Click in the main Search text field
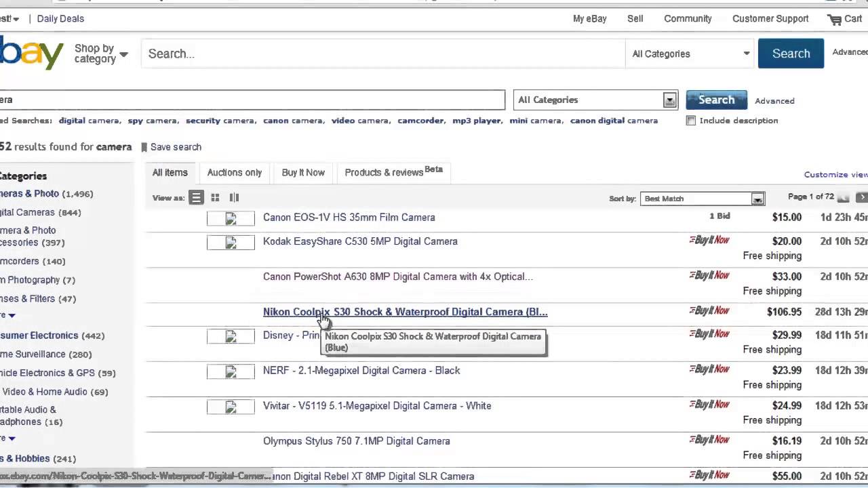Image resolution: width=868 pixels, height=488 pixels. point(383,54)
